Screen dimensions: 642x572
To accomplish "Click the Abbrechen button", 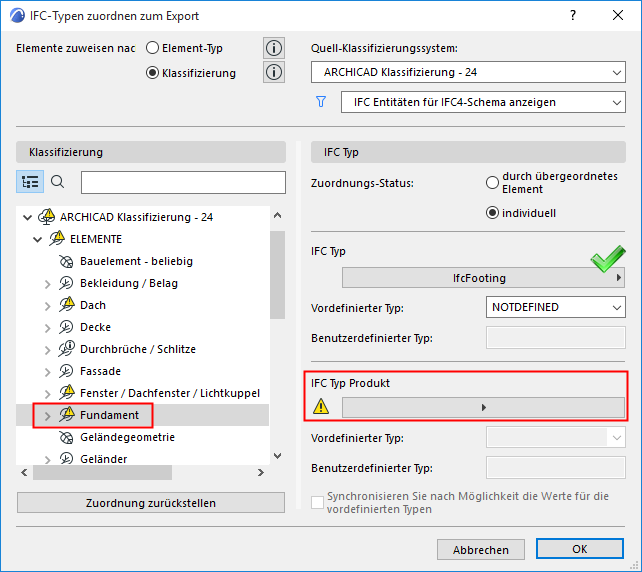I will click(481, 549).
